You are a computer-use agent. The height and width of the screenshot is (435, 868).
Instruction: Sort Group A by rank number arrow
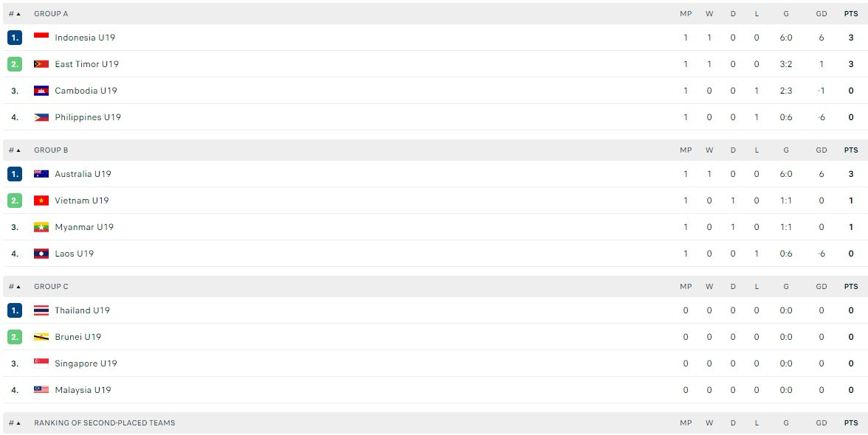(x=15, y=14)
